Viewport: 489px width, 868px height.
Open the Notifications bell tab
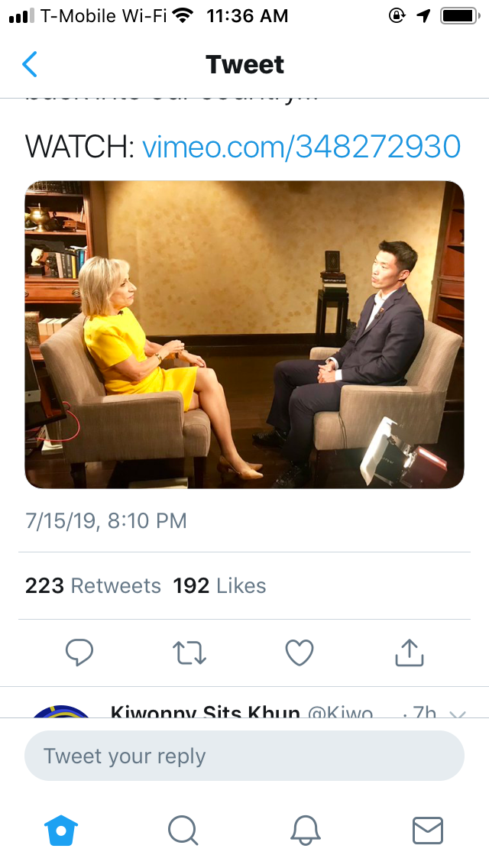[x=306, y=830]
